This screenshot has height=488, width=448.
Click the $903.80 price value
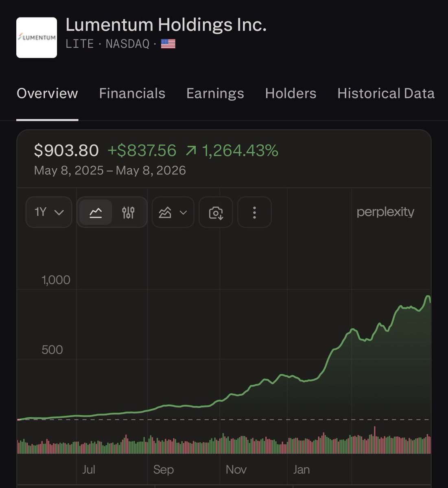[x=66, y=151]
